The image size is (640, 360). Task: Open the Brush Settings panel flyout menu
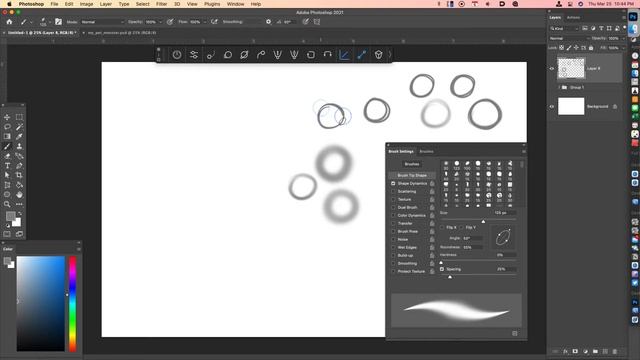click(x=524, y=151)
